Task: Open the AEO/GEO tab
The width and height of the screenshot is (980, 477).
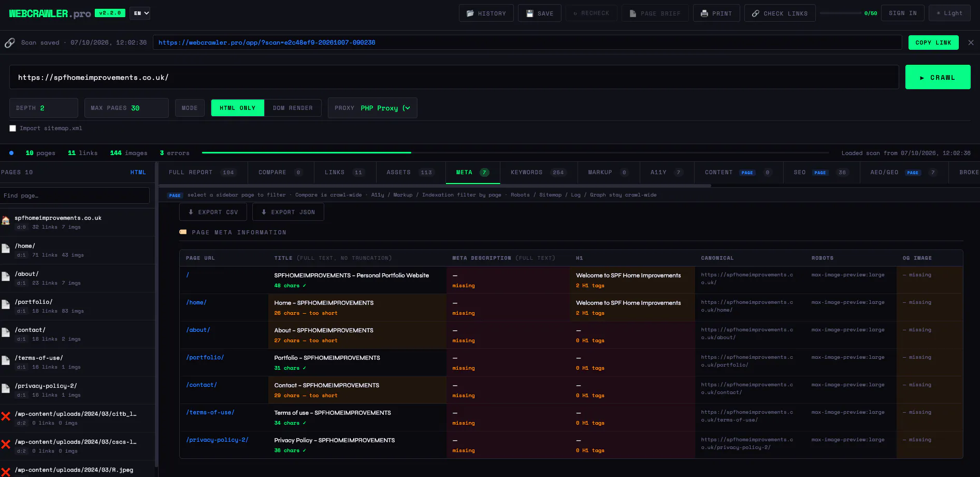Action: [x=904, y=173]
